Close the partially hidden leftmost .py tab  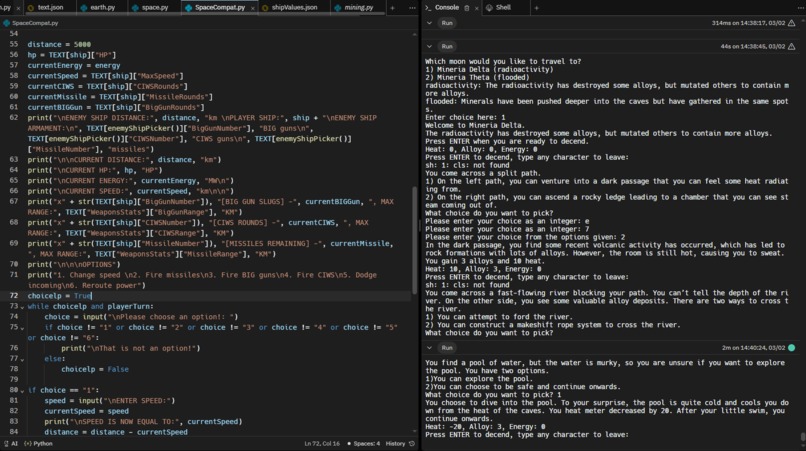pyautogui.click(x=18, y=8)
